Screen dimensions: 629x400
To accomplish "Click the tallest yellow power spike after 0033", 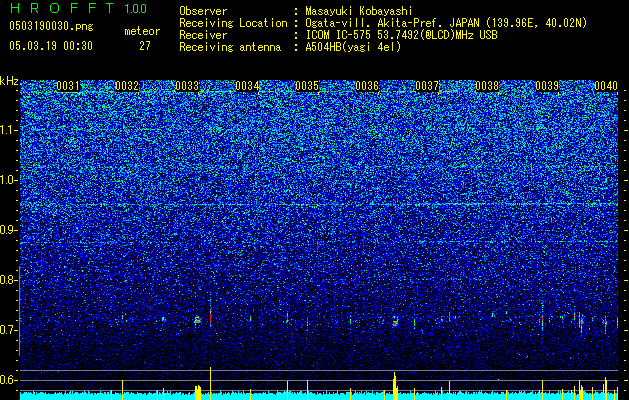I will [x=210, y=383].
